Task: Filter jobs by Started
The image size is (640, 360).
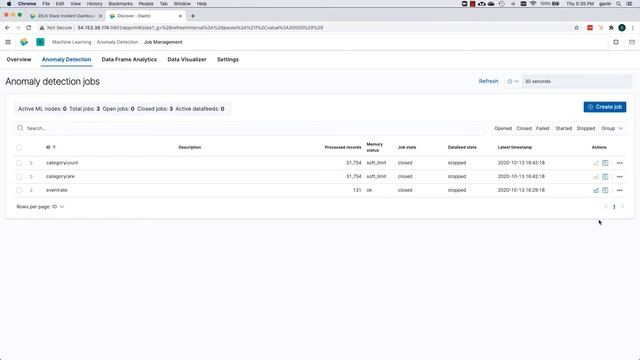Action: click(563, 128)
